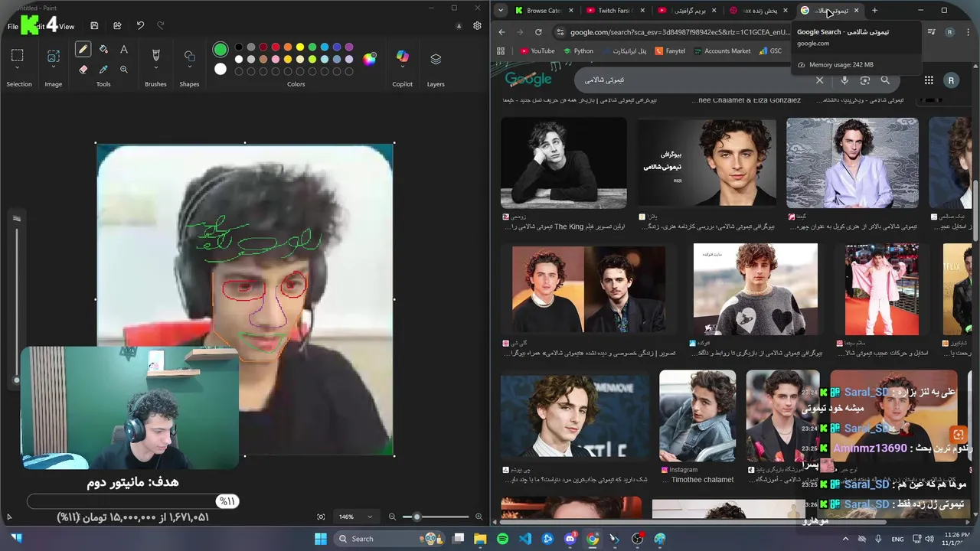
Task: Open Spotify from the taskbar
Action: 502,539
